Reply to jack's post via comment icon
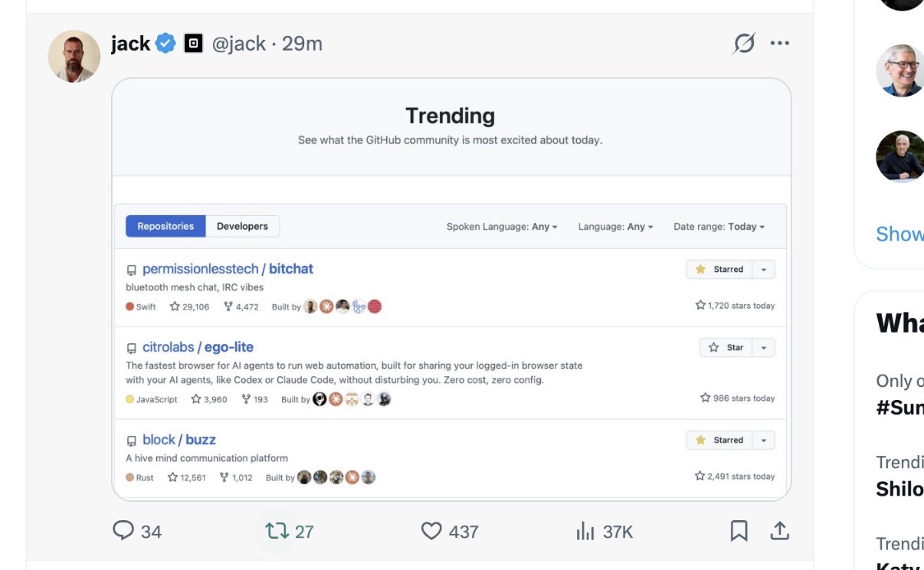Image resolution: width=924 pixels, height=570 pixels. [123, 531]
